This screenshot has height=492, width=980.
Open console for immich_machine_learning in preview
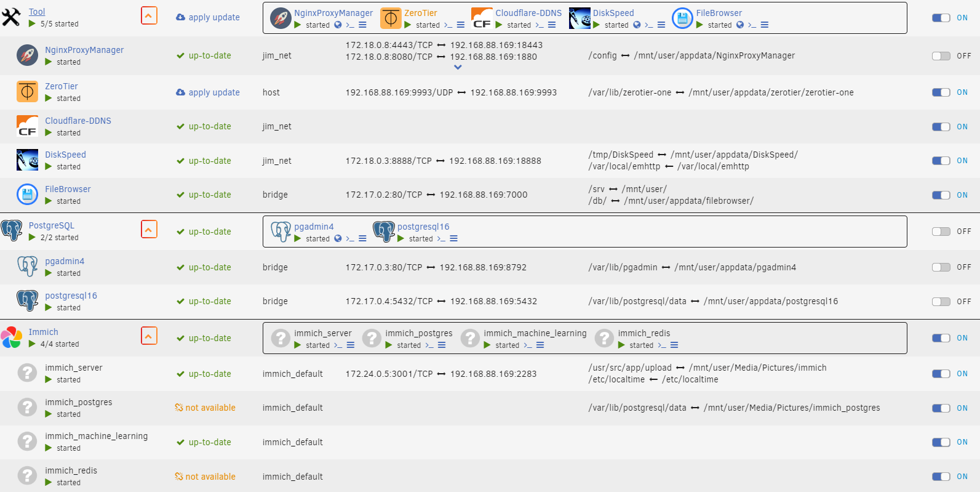527,345
